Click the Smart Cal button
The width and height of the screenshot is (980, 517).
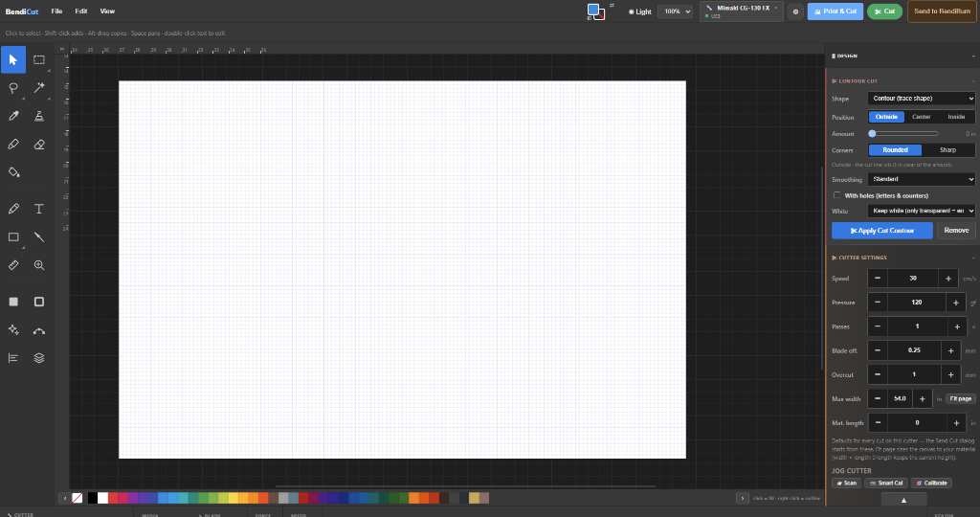(885, 483)
